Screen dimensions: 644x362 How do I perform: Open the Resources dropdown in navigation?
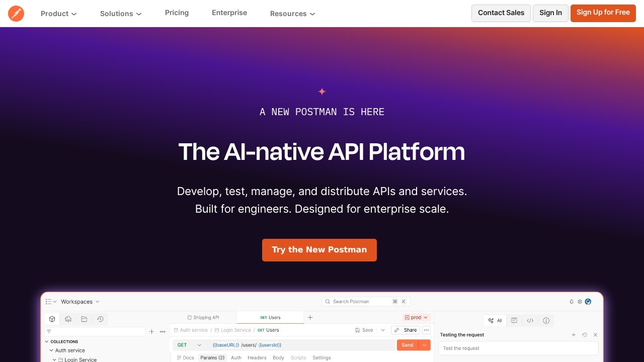tap(292, 14)
